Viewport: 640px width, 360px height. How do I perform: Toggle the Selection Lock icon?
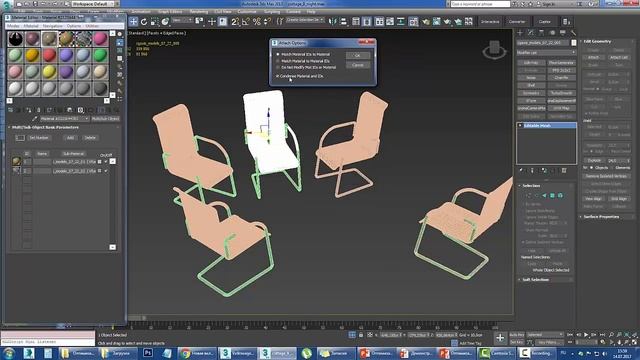pos(361,335)
